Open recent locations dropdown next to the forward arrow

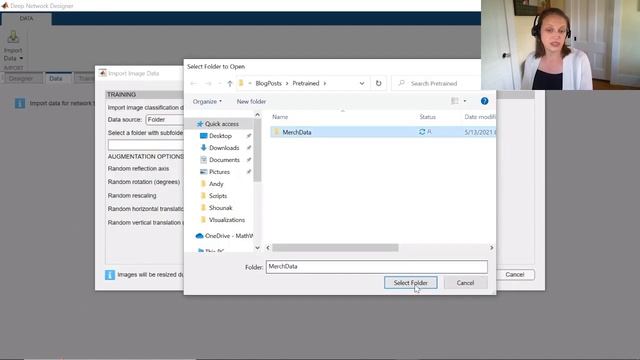220,84
